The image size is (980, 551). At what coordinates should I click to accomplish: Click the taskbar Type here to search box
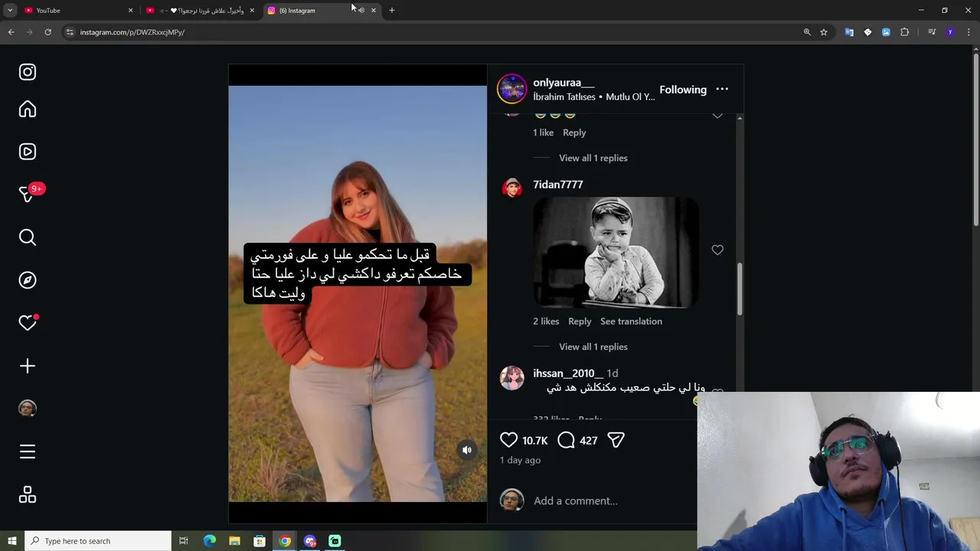tap(98, 541)
